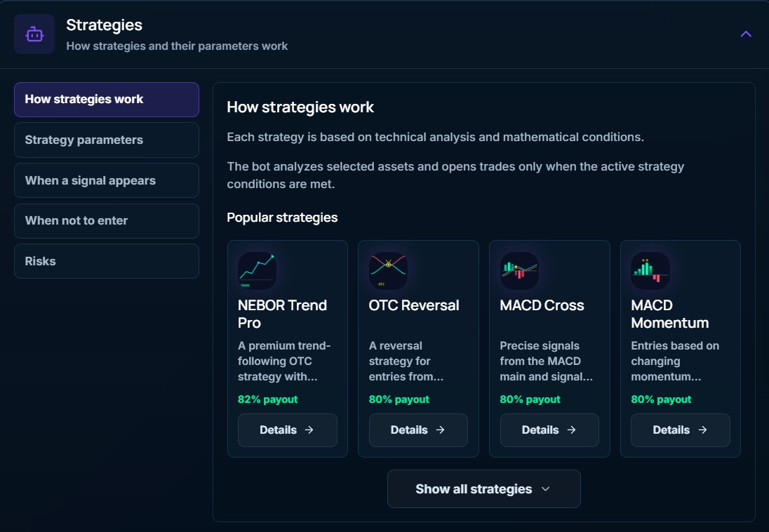
Task: Go to the Risks tab
Action: [107, 261]
